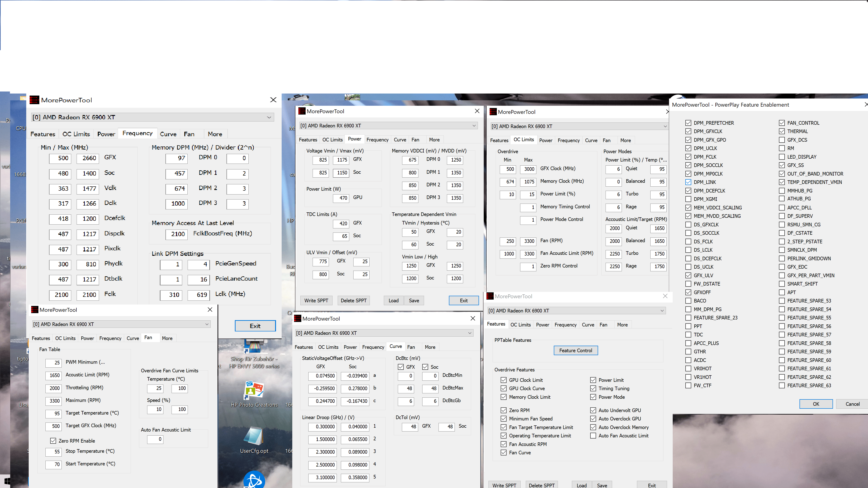Viewport: 868px width, 488px height.
Task: Edit Acoustic Limit field 1650 in Fan window
Action: [53, 375]
